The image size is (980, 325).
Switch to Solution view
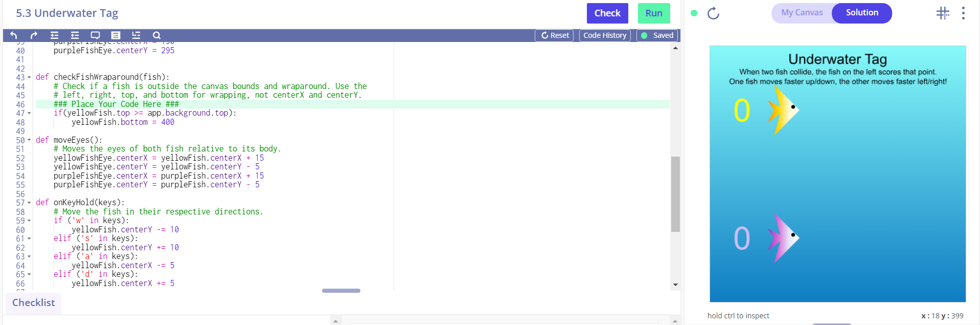pos(862,13)
